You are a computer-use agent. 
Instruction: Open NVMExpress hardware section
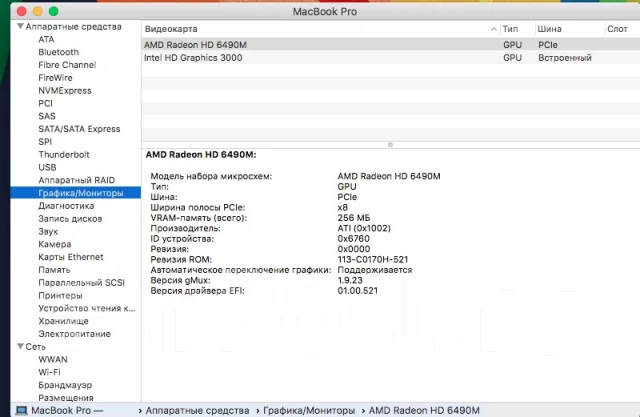(x=64, y=91)
